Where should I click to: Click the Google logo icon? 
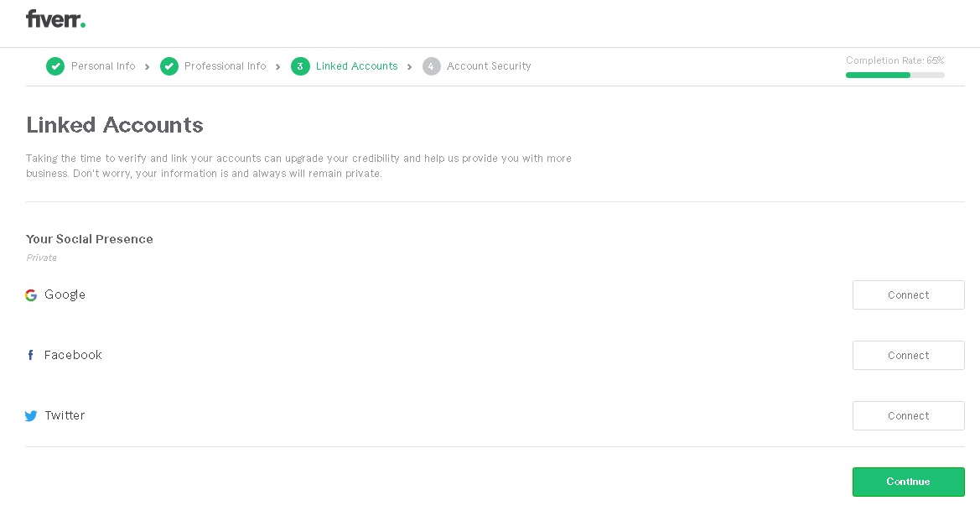click(x=31, y=294)
